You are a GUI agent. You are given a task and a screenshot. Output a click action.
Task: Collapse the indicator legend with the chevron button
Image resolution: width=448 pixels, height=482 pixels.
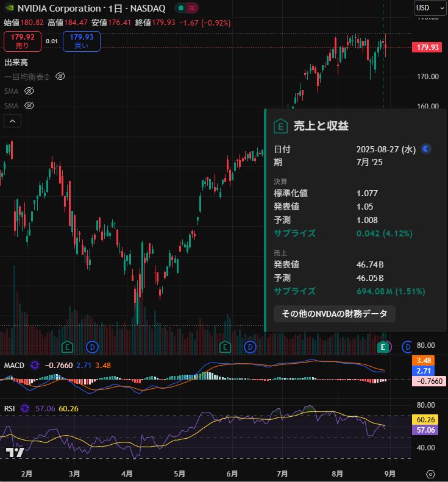(12, 121)
